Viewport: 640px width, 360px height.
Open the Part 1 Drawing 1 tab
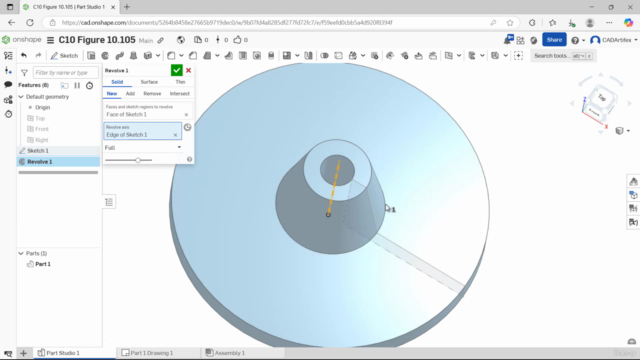pos(147,353)
